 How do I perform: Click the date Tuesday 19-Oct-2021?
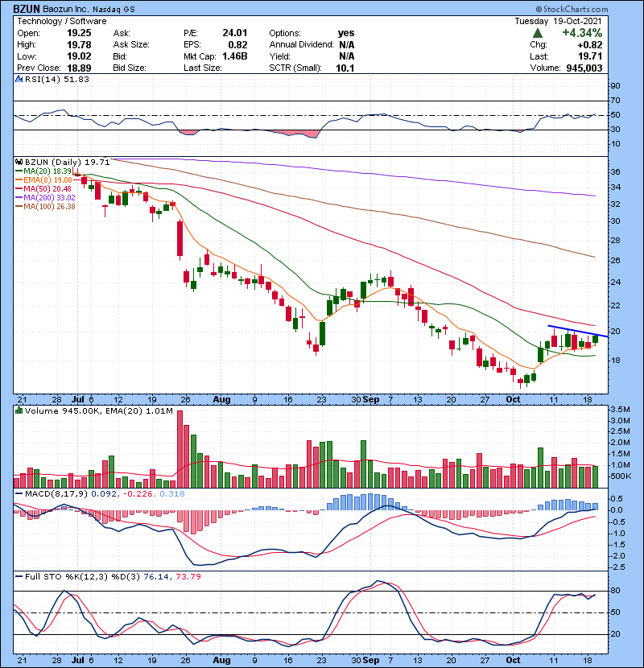pyautogui.click(x=559, y=21)
